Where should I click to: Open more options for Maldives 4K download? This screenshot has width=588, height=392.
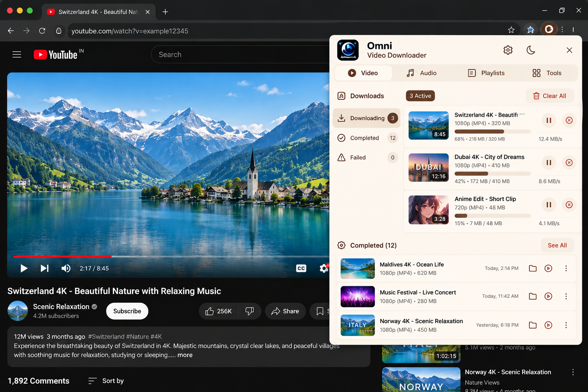566,268
